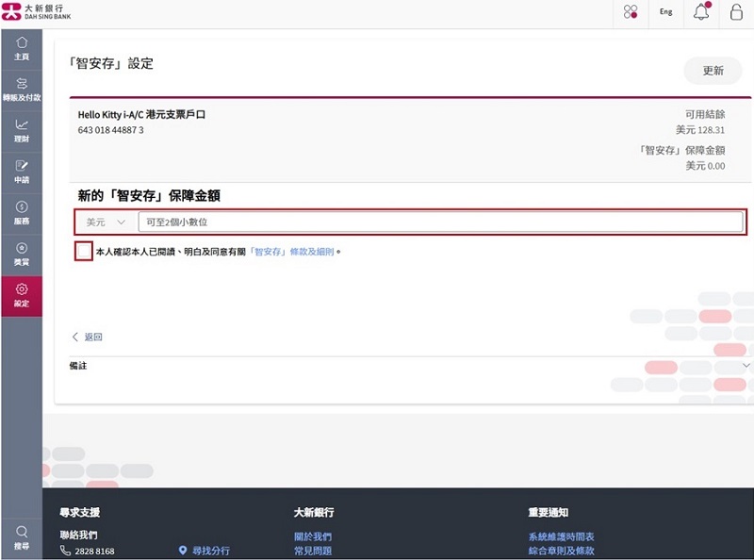Image resolution: width=754 pixels, height=560 pixels.
Task: Expand the 備注 remarks section
Action: [x=746, y=366]
